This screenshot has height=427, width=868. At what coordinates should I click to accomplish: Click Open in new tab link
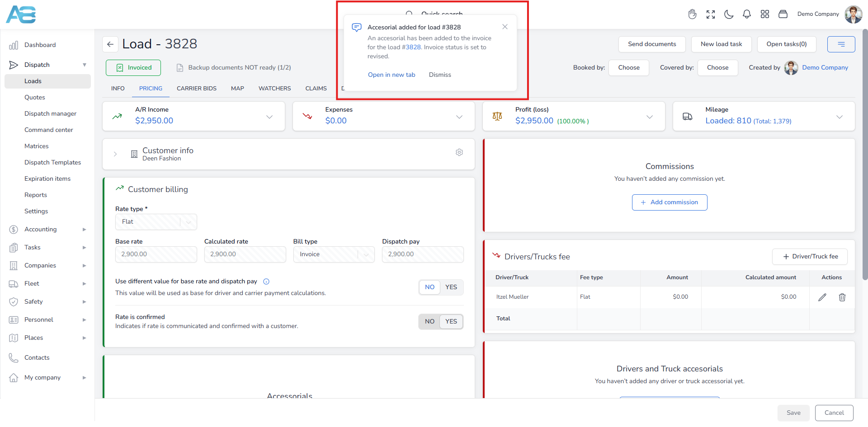point(391,75)
